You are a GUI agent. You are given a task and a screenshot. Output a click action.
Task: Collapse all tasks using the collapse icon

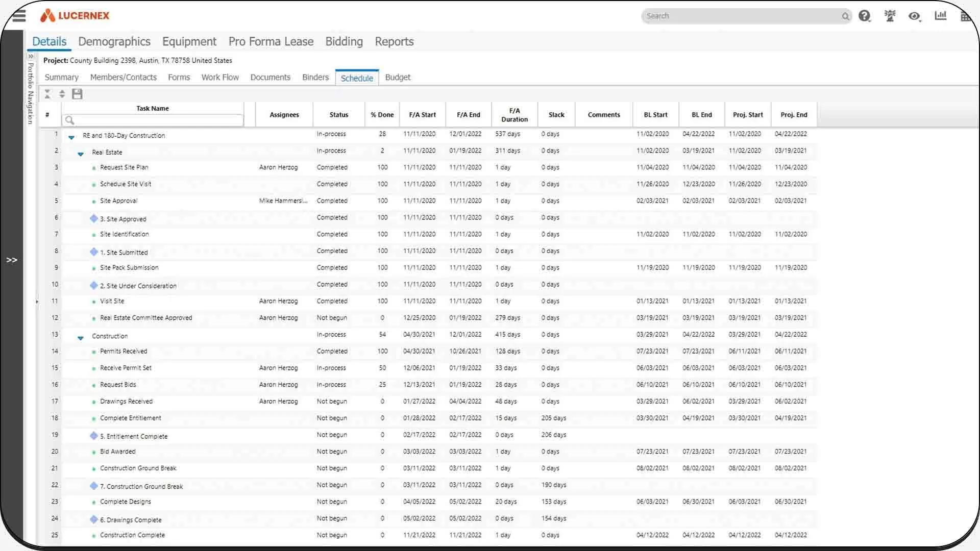coord(47,94)
